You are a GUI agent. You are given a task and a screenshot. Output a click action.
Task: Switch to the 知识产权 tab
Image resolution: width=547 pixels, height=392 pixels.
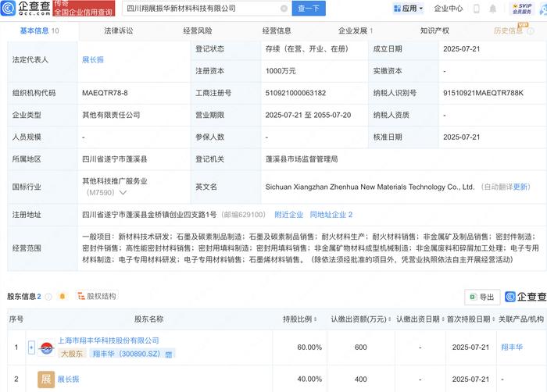click(434, 30)
